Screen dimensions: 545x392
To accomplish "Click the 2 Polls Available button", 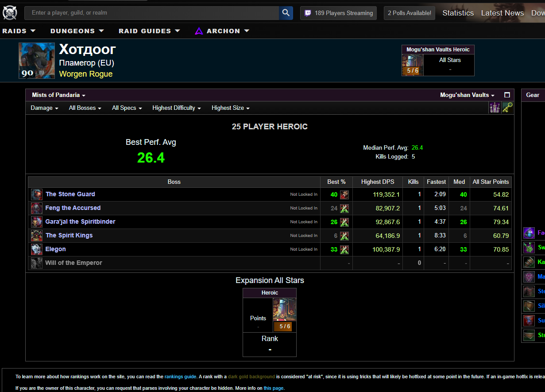I will [x=410, y=13].
